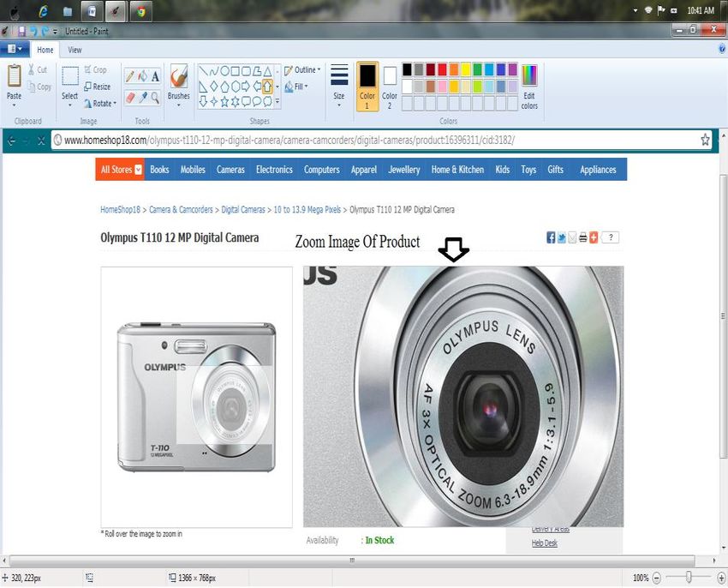Viewport: 728px width, 588px height.
Task: Click the HomeShop18 breadcrumb link
Action: coord(120,210)
